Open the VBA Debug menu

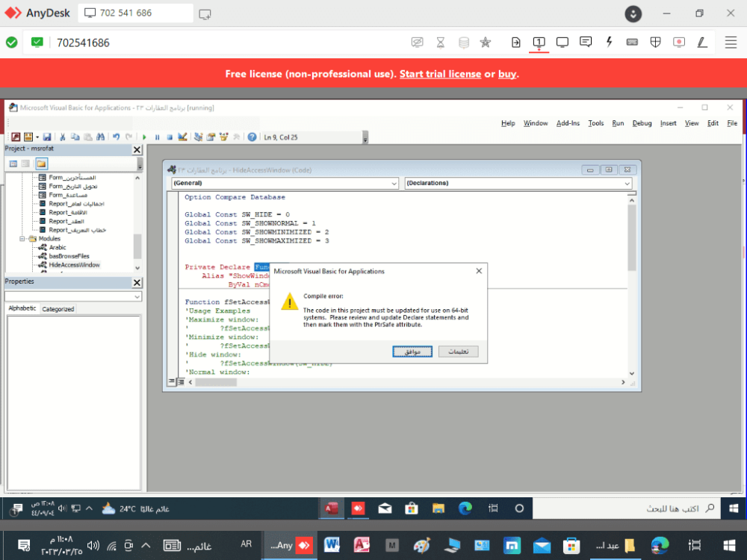tap(642, 123)
